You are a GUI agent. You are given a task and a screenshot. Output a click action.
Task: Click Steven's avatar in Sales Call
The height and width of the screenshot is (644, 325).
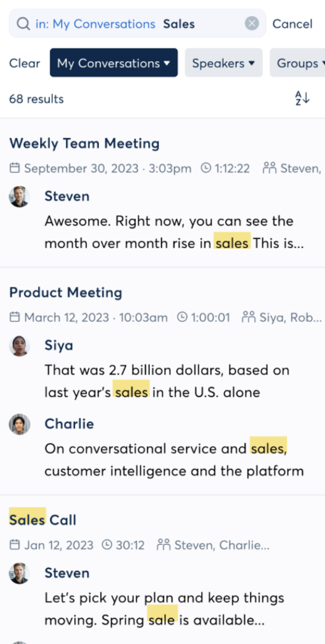[x=19, y=573]
